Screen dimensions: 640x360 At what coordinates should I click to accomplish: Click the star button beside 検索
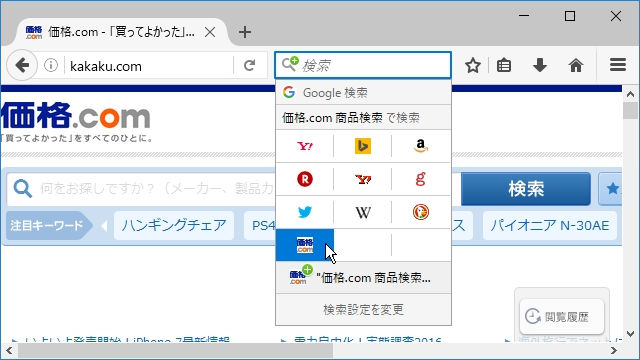[611, 189]
